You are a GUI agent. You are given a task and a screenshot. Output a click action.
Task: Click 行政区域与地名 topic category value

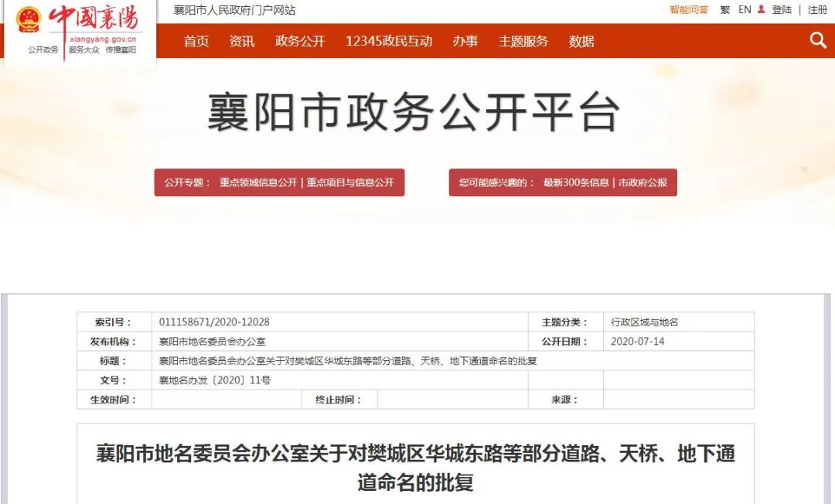tap(644, 322)
